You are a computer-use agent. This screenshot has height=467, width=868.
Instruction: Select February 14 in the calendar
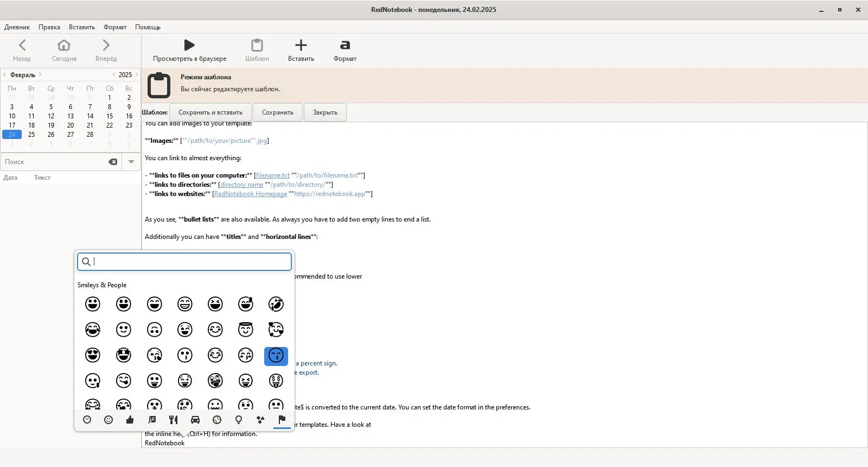tap(90, 116)
